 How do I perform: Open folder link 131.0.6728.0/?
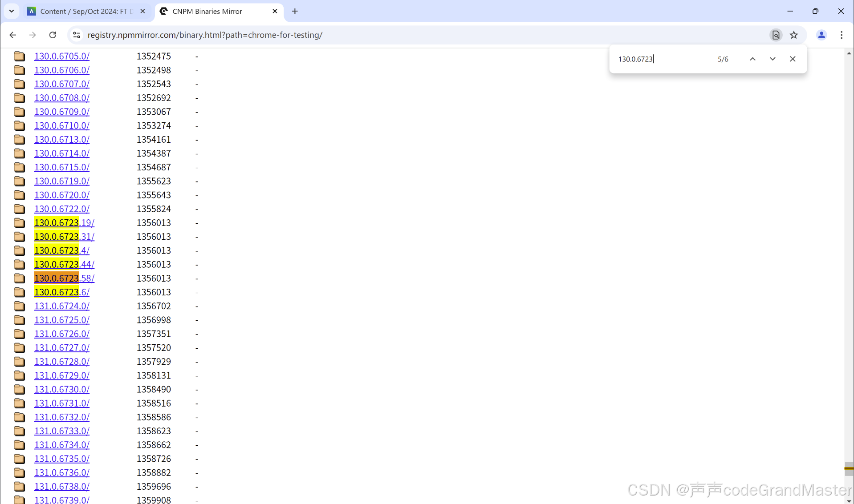click(62, 362)
